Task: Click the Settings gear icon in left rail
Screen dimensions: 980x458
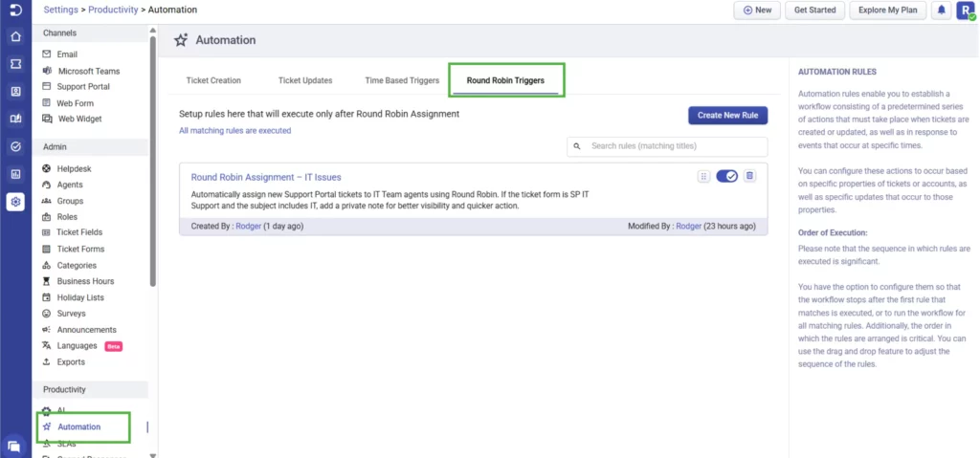Action: (x=15, y=202)
